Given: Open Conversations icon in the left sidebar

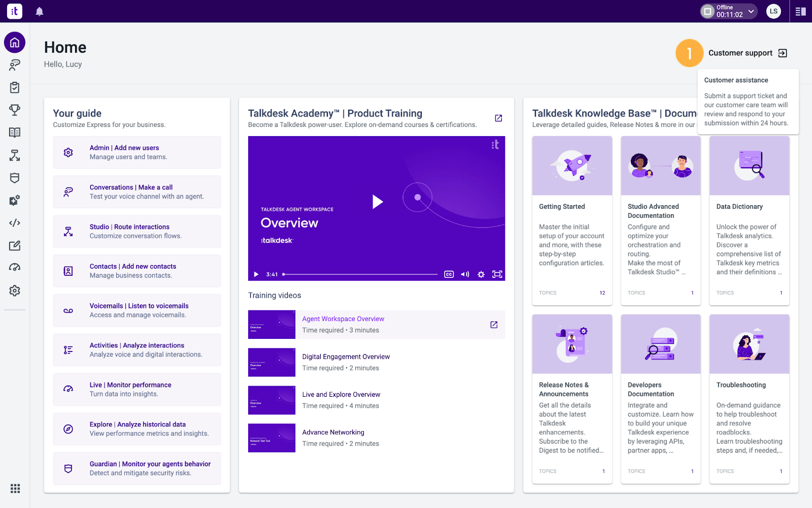Looking at the screenshot, I should (x=15, y=65).
